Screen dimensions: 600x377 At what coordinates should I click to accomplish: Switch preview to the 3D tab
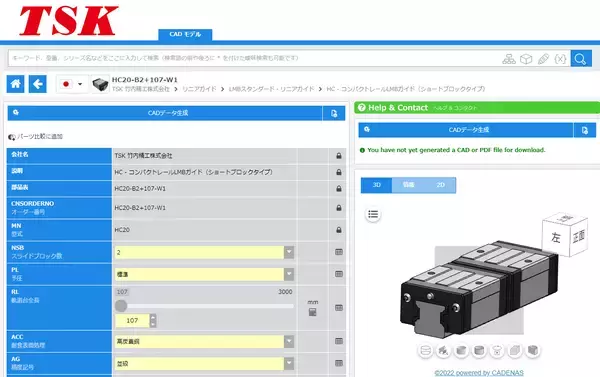(x=377, y=185)
